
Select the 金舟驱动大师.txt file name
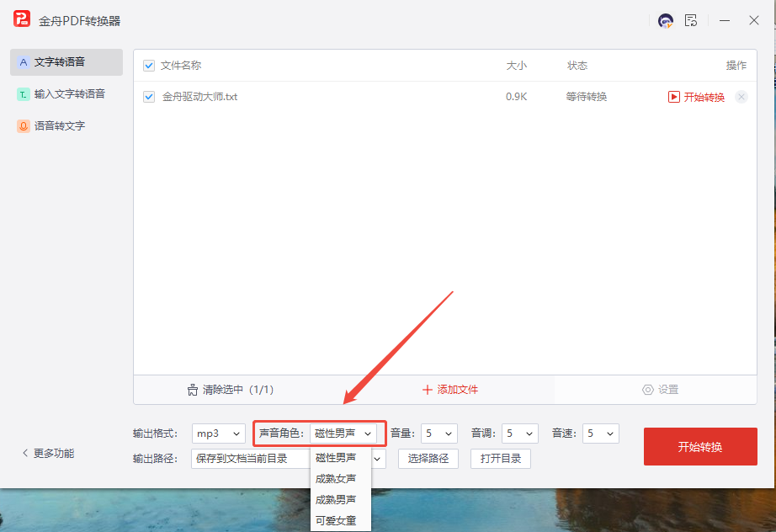(x=200, y=97)
